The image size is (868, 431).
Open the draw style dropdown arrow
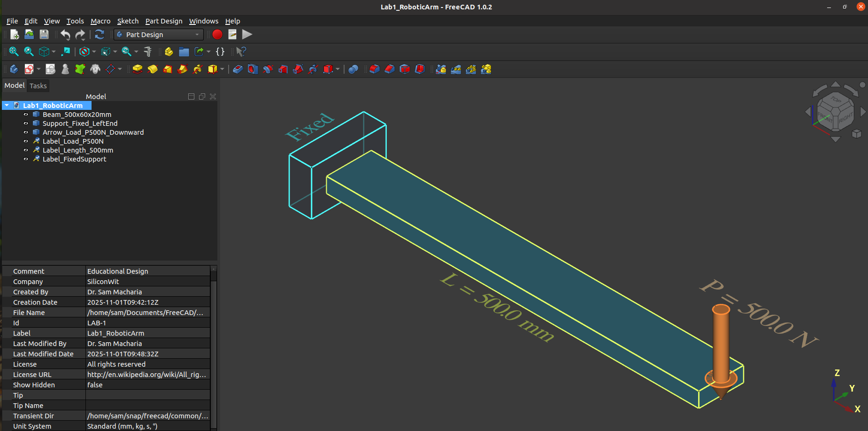click(94, 52)
